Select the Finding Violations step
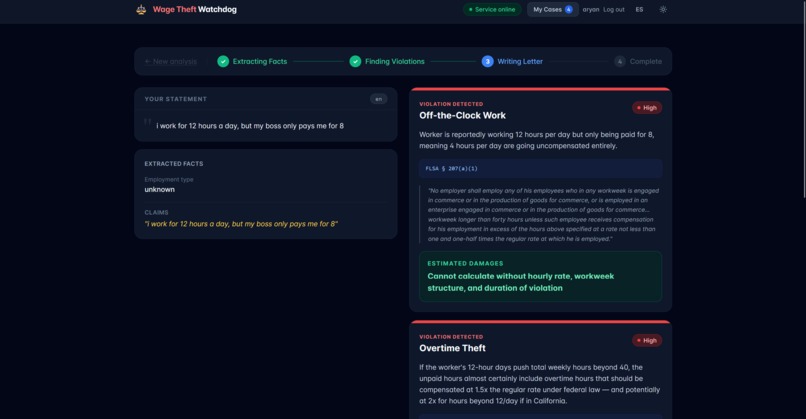 (395, 61)
